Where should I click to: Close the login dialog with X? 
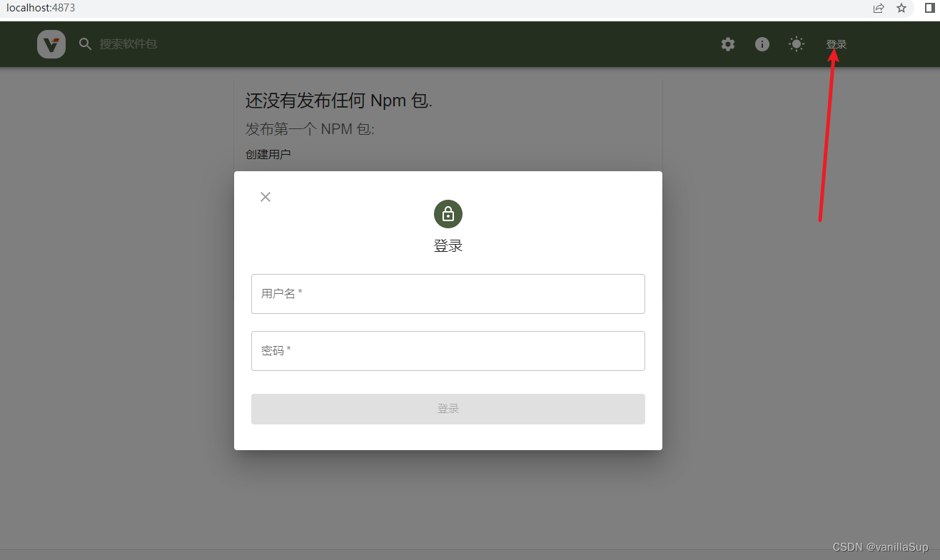click(x=266, y=197)
